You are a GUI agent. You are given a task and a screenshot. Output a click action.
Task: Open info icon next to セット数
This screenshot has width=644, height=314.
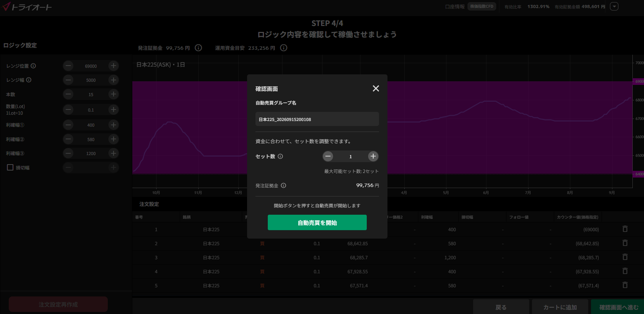(x=280, y=156)
